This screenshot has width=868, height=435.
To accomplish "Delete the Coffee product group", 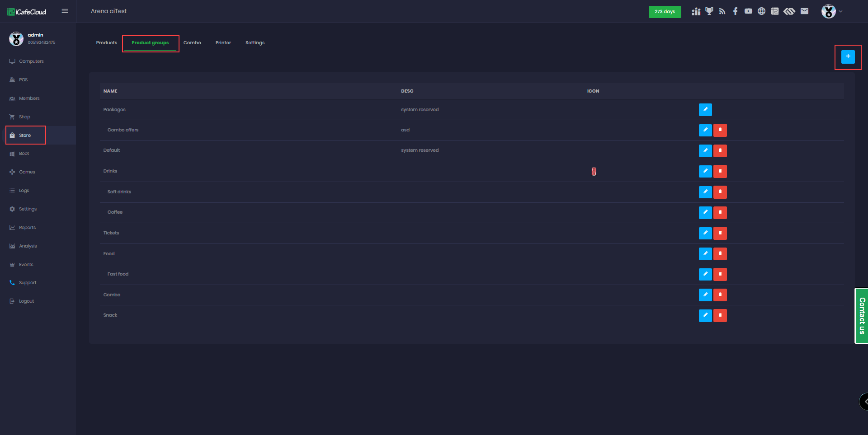I will pos(720,212).
